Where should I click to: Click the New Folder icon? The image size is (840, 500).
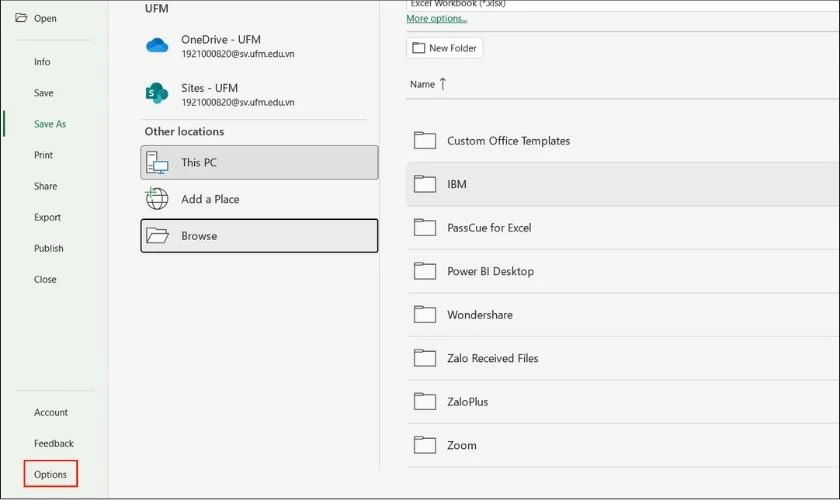click(418, 48)
